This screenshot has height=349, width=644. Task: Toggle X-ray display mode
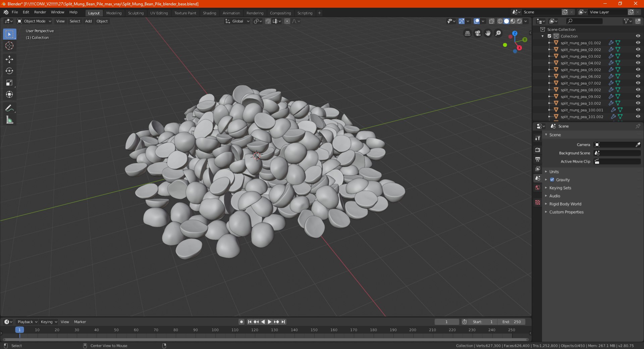click(x=491, y=21)
